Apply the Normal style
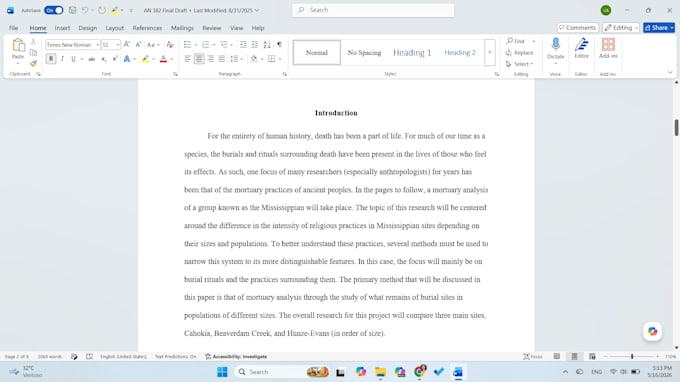This screenshot has width=680, height=382. click(317, 52)
